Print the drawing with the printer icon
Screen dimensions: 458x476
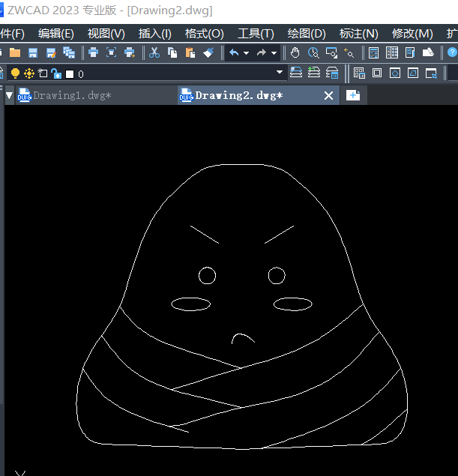click(93, 52)
